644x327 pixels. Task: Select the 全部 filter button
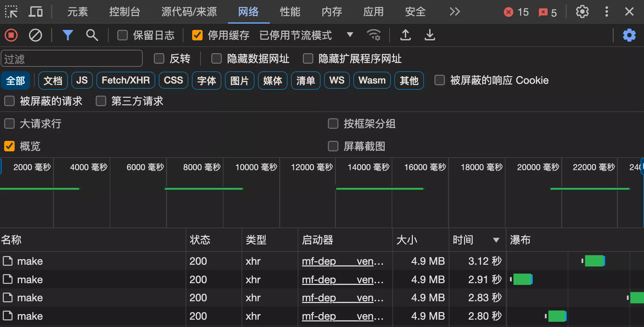coord(16,81)
